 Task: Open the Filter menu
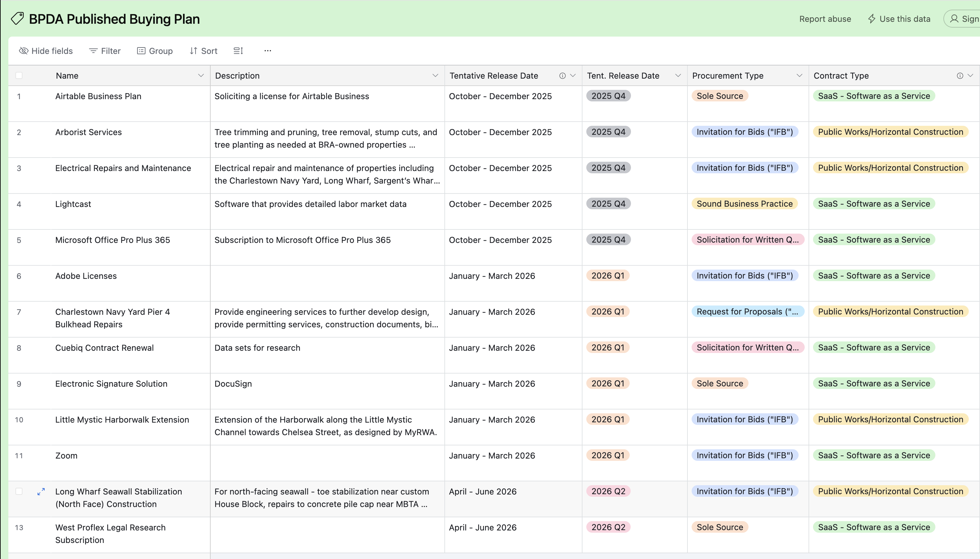tap(104, 51)
